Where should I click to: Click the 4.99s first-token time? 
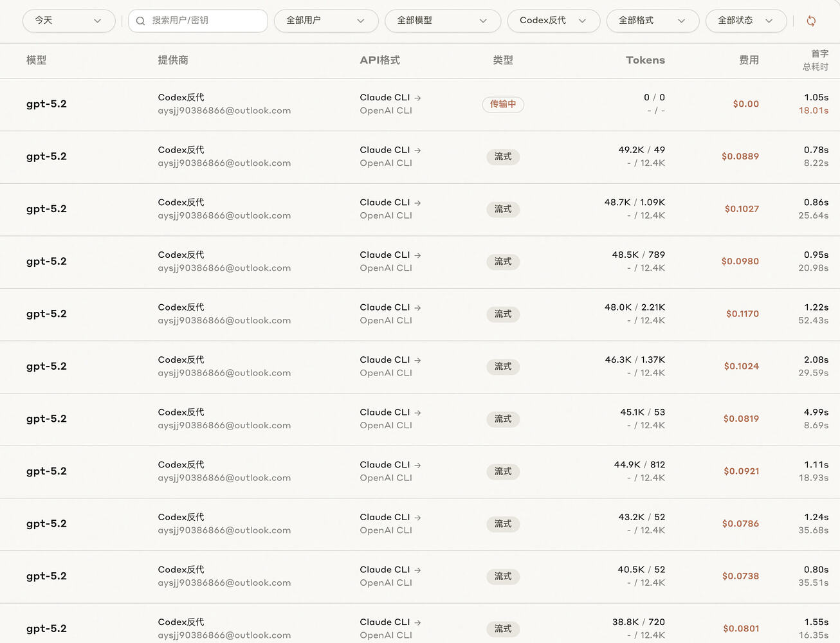(x=816, y=412)
